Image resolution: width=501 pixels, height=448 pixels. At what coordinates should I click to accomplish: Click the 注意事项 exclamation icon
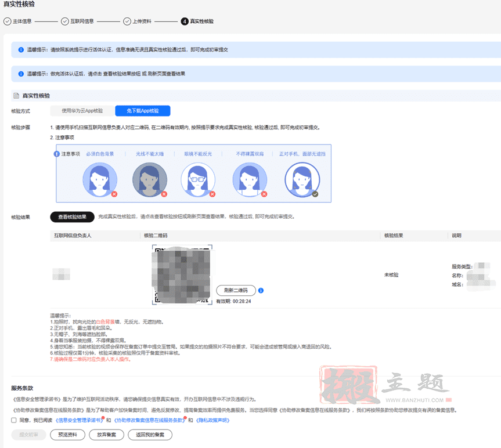coord(57,154)
